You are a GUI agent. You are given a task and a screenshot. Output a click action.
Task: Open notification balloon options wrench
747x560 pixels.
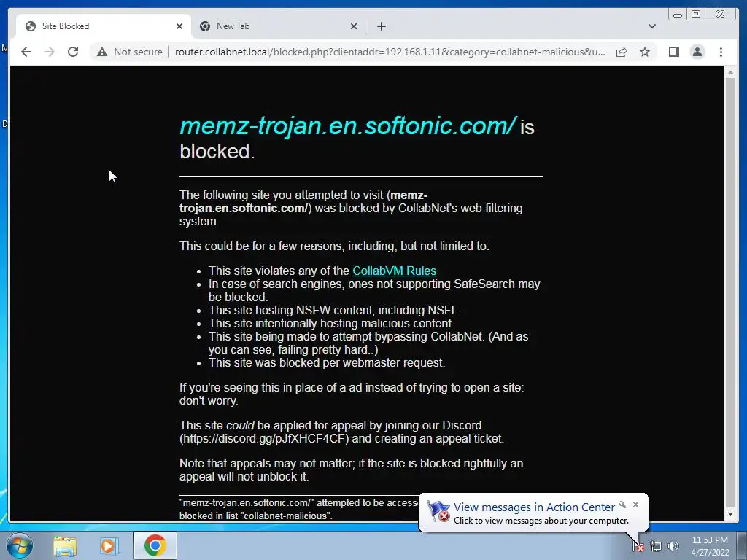pyautogui.click(x=622, y=505)
